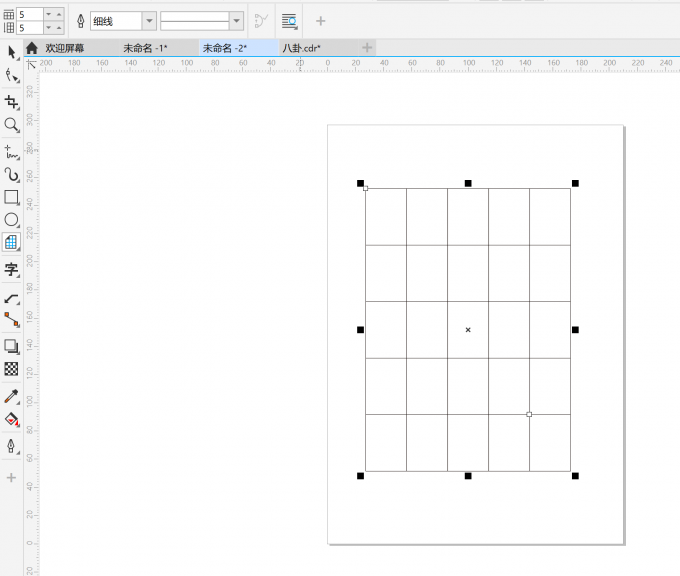Choose the Drop Shadow tool
This screenshot has height=576, width=680.
[x=12, y=347]
